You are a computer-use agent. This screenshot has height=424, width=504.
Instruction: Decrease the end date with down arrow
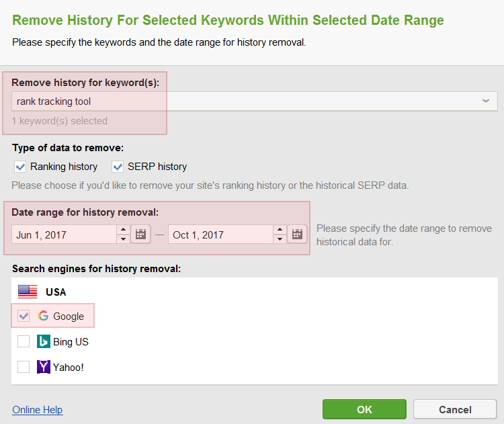coord(280,239)
